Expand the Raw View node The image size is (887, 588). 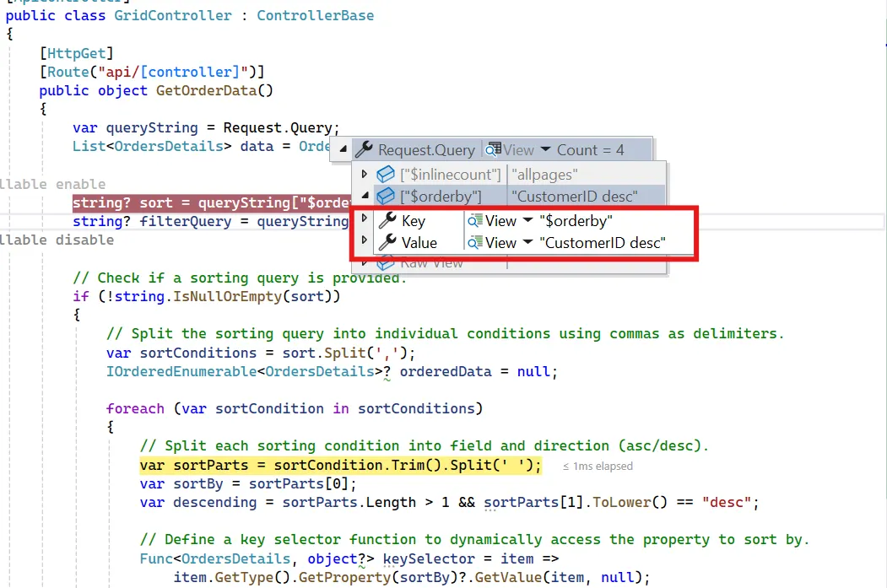pos(364,262)
